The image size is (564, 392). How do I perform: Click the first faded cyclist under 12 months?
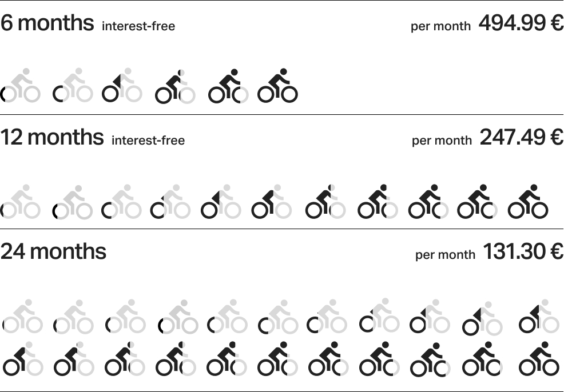coord(21,202)
